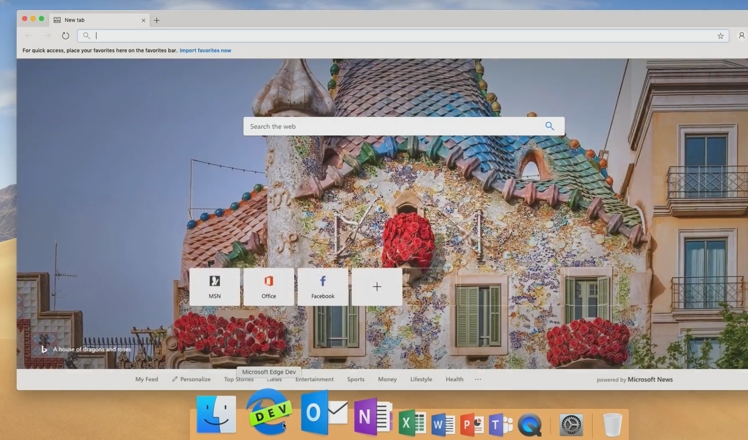The image size is (748, 440).
Task: Click the search magnifier in web search box
Action: click(x=549, y=127)
